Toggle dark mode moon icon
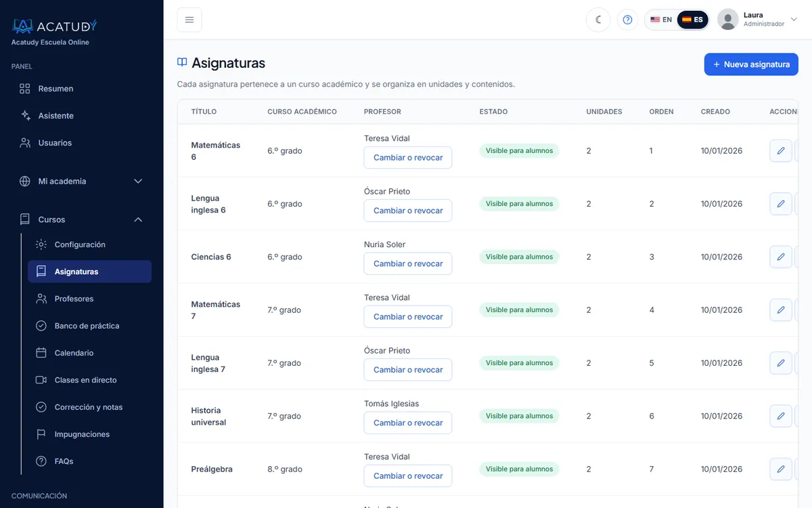812x508 pixels. (x=598, y=20)
